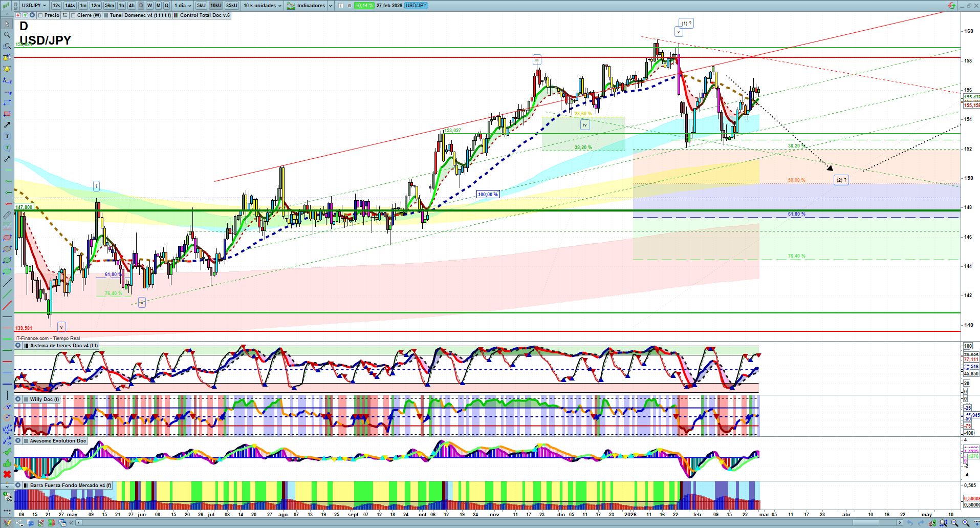Open the 1 día timeframe dropdown
Viewport: 980px width, 528px height.
(183, 6)
